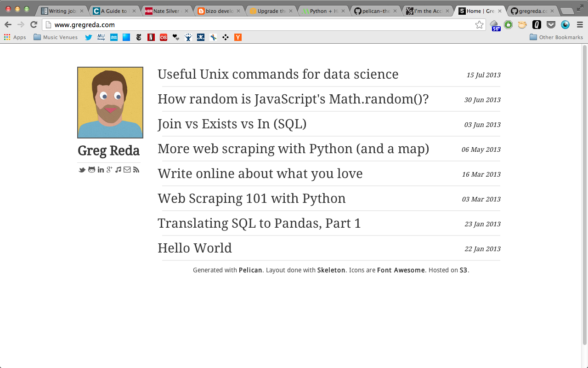Expand the Music Venues bookmark folder

pyautogui.click(x=56, y=37)
